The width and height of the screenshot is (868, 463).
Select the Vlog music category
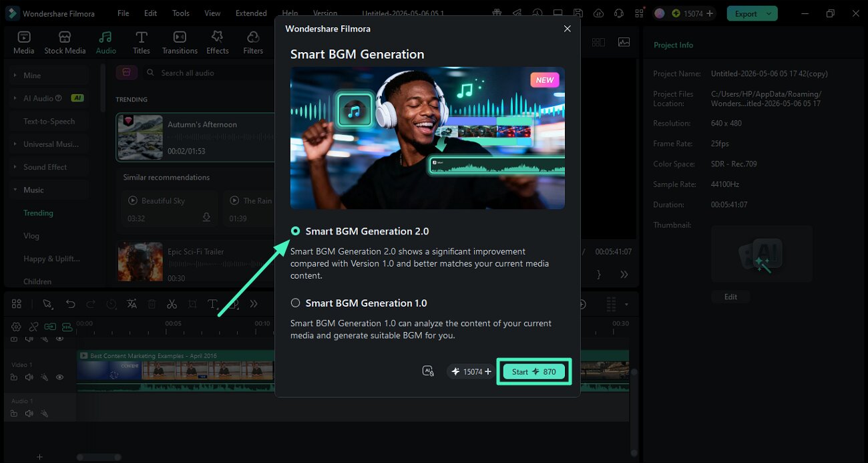coord(31,236)
